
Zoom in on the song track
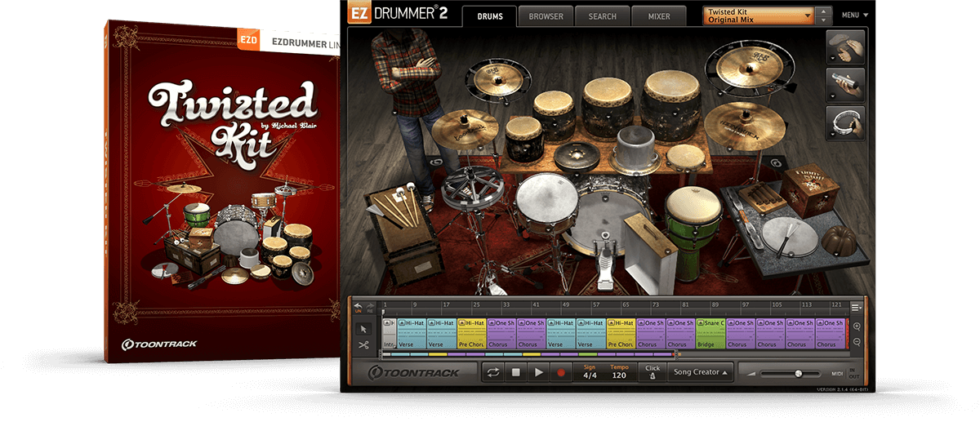(x=857, y=326)
